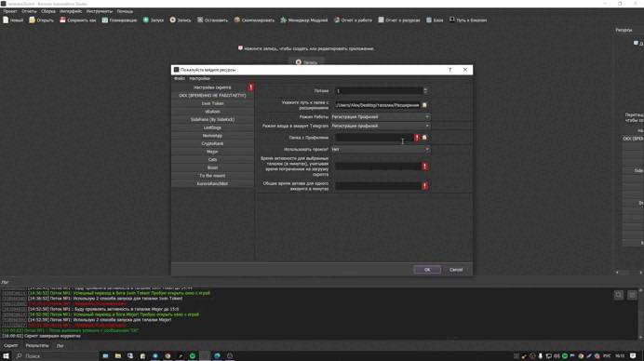Click the Cancel button

click(456, 270)
